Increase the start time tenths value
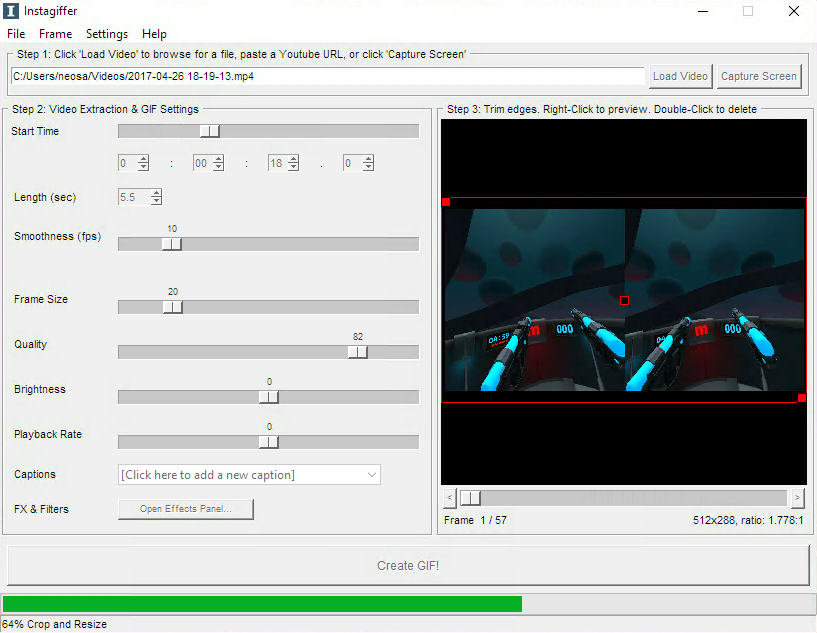Screen dimensions: 817x633 [368, 159]
